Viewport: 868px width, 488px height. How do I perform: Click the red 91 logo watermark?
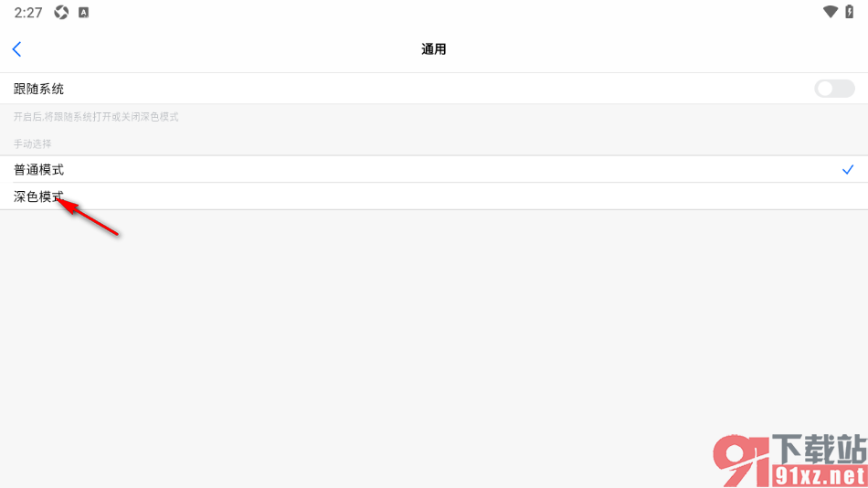tap(741, 460)
